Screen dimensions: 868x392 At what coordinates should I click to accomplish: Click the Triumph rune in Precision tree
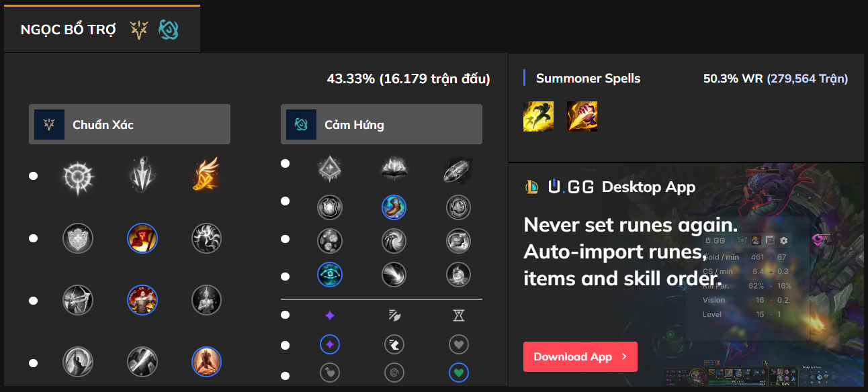[x=142, y=238]
